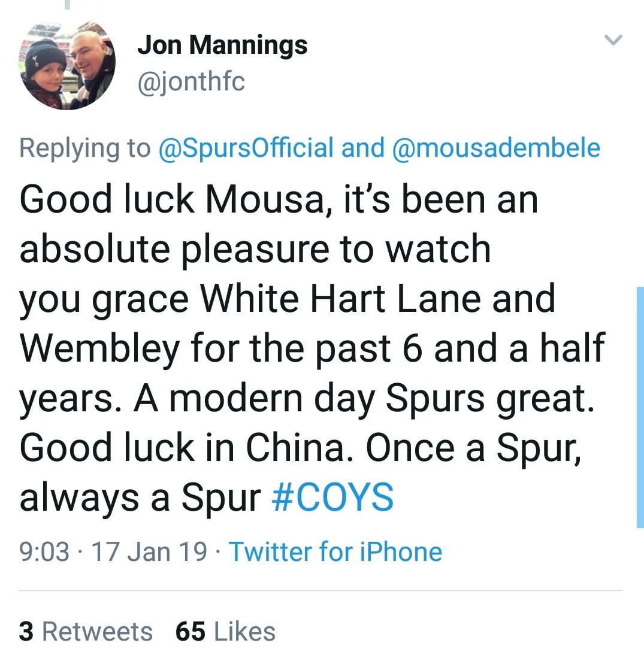Open the @jonthfc handle
The image size is (644, 658).
[191, 80]
